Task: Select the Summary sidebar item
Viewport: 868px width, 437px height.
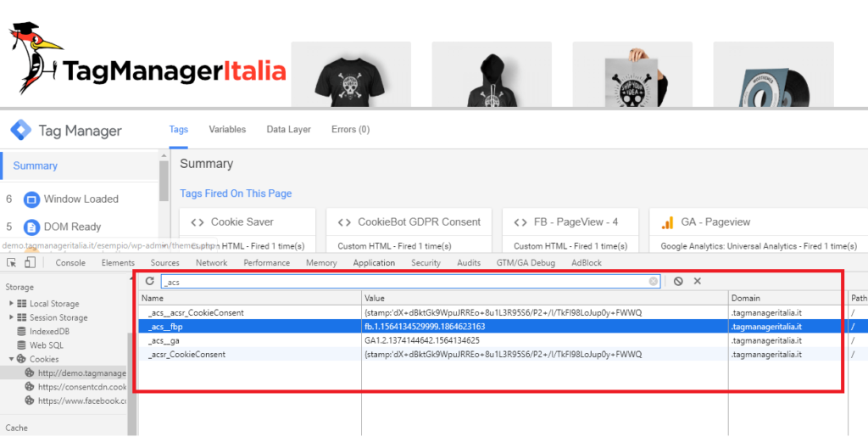Action: pyautogui.click(x=79, y=165)
